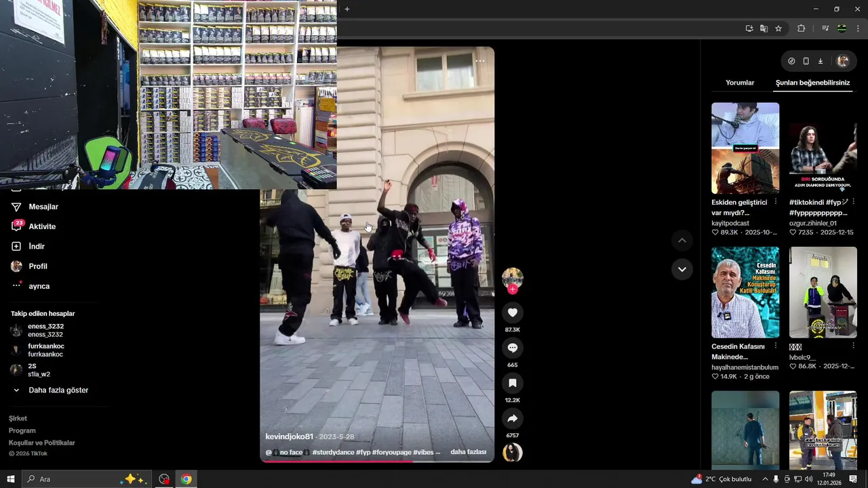868x488 pixels.
Task: Open Mesajlar in the sidebar
Action: (43, 207)
